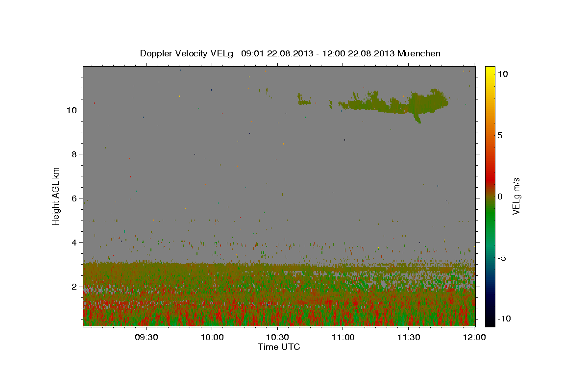Click the 11:00 time tick label

click(x=343, y=337)
